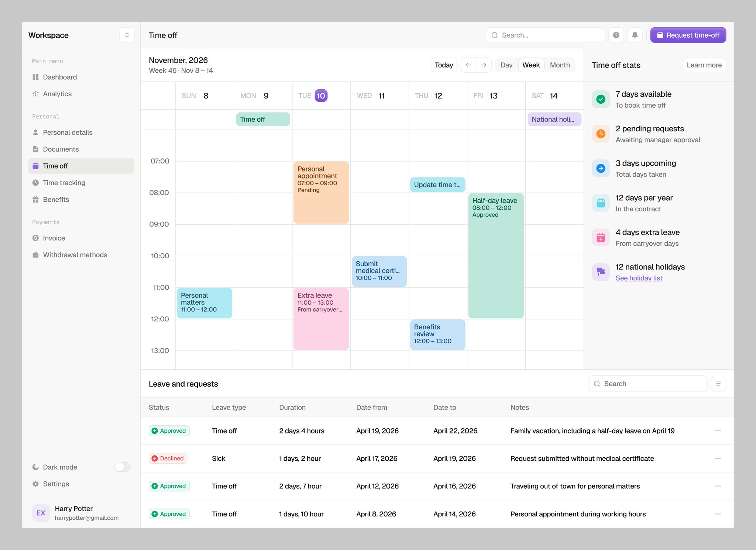Open Personal appointment pending event
This screenshot has width=756, height=550.
(321, 192)
